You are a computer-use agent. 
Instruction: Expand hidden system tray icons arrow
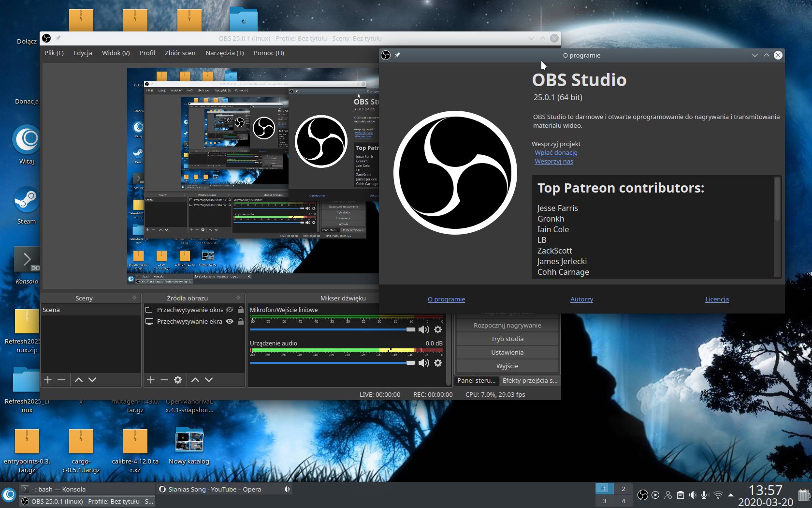(731, 495)
